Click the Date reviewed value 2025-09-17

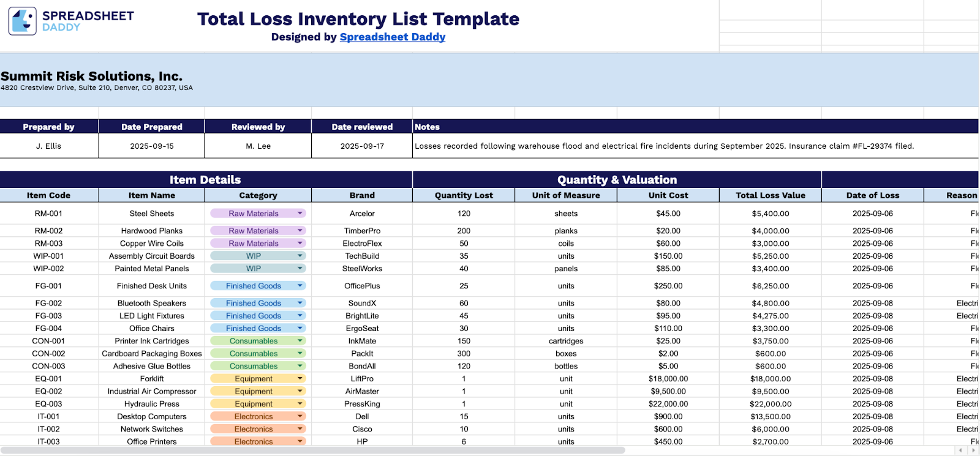362,146
